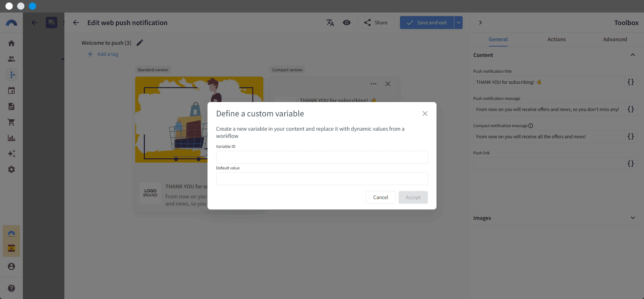Viewport: 644px width, 299px height.
Task: Click the app logo at sidebar top
Action: pyautogui.click(x=11, y=23)
